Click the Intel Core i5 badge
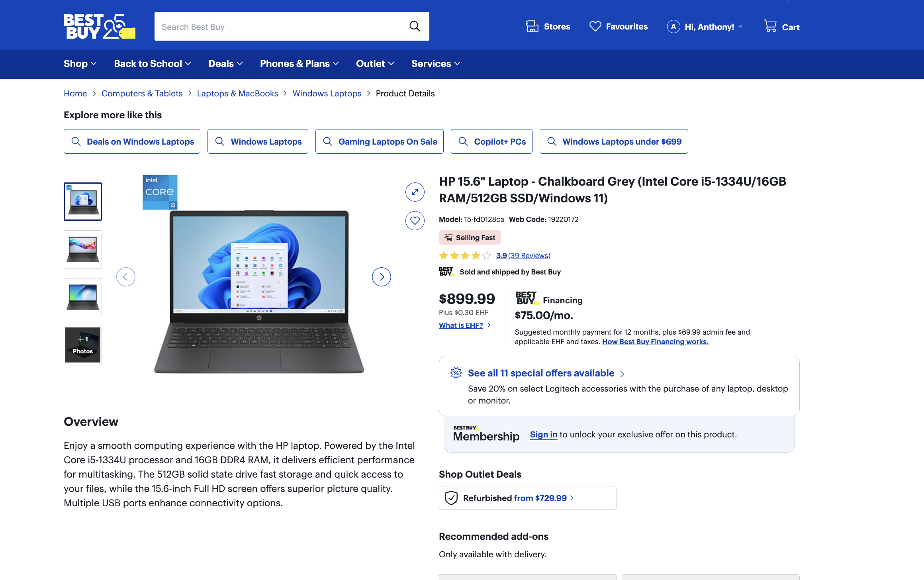 click(x=160, y=192)
